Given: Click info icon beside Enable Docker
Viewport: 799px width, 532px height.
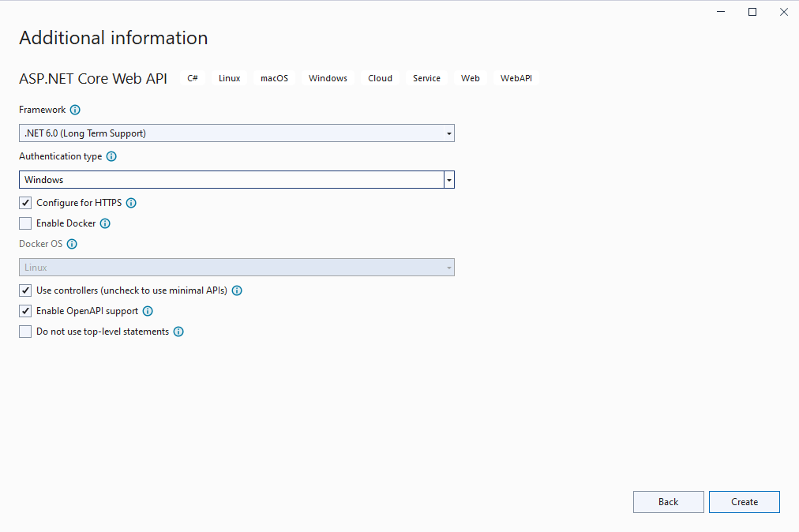Looking at the screenshot, I should (105, 223).
